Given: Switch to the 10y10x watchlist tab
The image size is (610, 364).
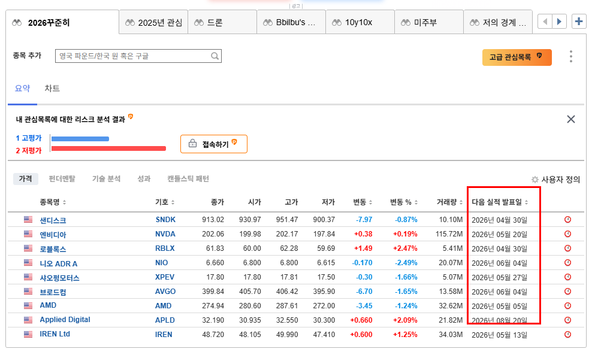Looking at the screenshot, I should click(360, 23).
